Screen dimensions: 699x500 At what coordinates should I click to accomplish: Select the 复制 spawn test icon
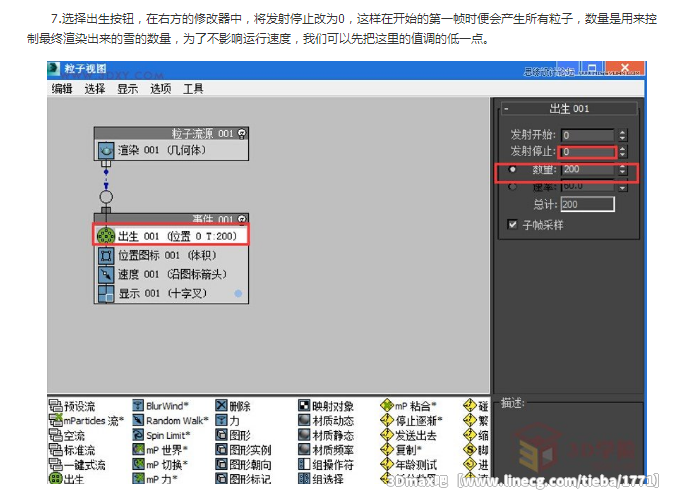point(387,450)
